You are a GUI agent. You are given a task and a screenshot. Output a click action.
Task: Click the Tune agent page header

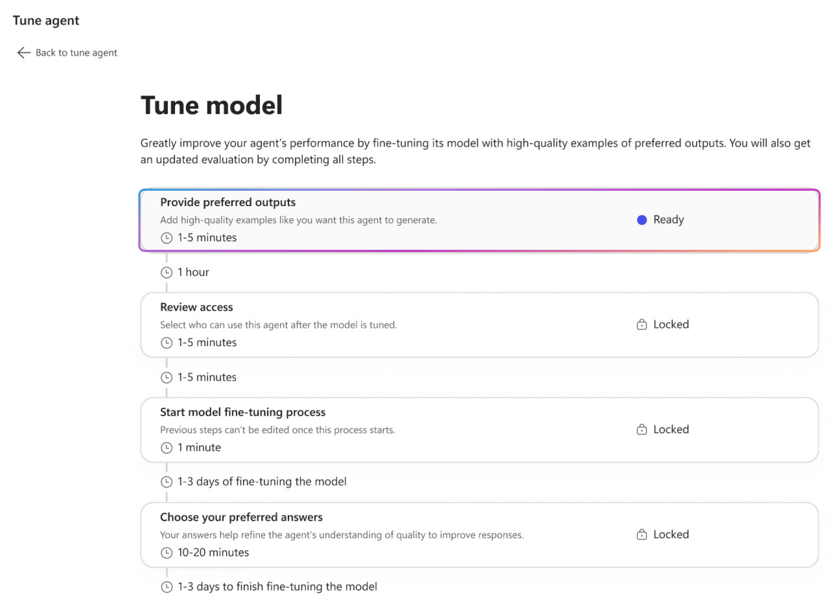(x=46, y=21)
